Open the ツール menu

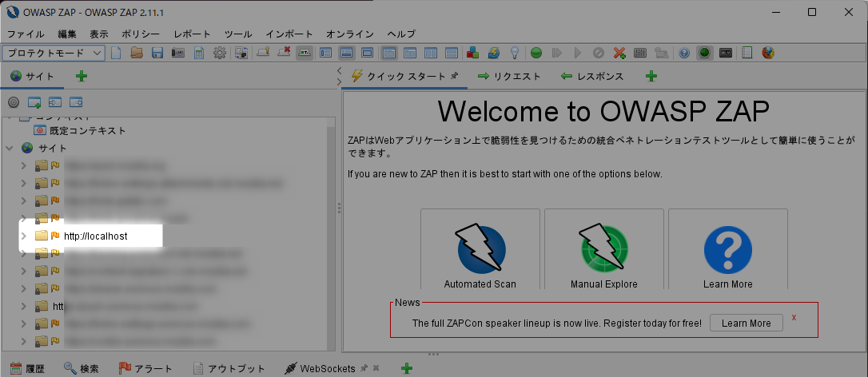[238, 34]
